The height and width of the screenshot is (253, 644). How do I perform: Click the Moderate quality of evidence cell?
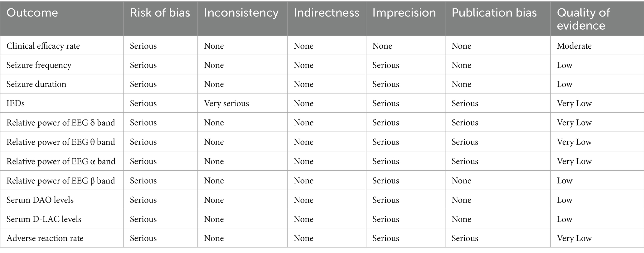click(x=574, y=46)
